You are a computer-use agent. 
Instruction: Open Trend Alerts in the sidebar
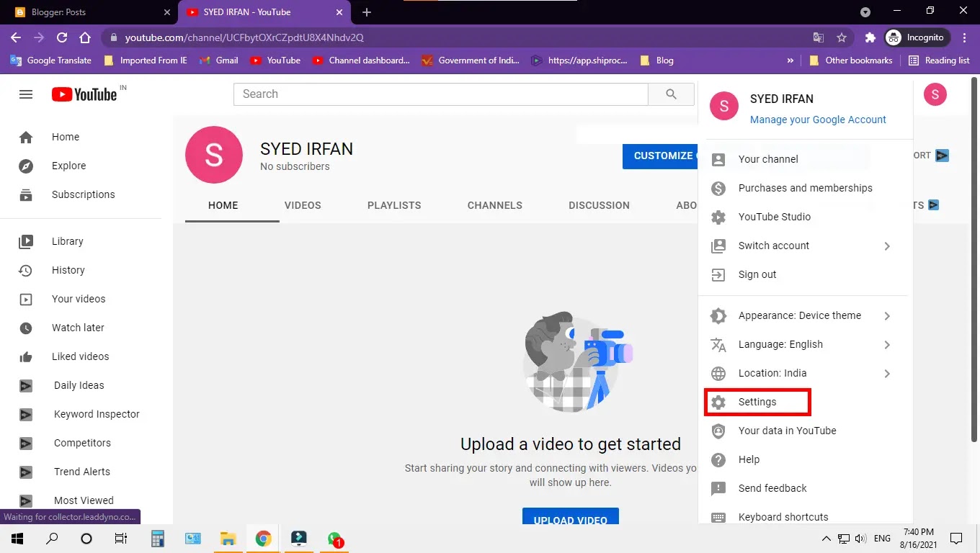coord(82,472)
